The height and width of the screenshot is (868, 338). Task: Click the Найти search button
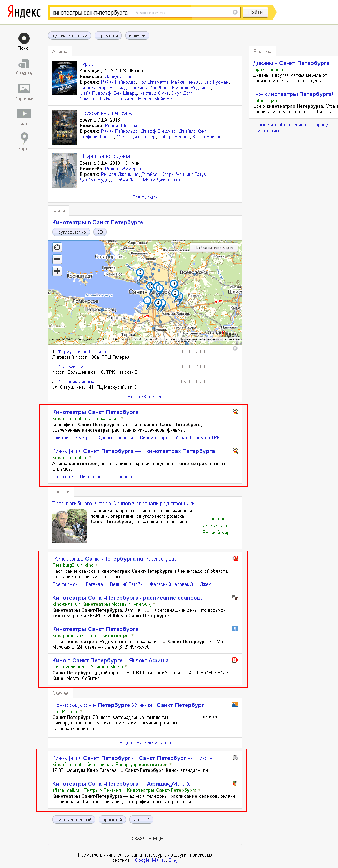click(255, 12)
